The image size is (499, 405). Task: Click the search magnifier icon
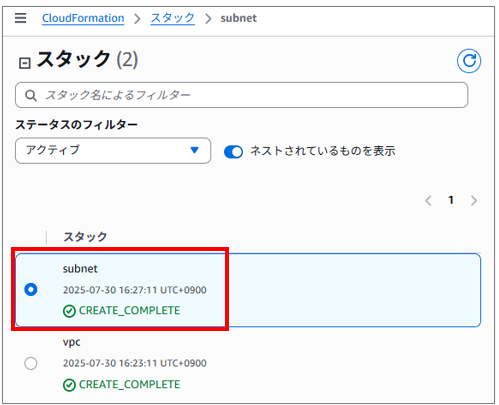31,95
